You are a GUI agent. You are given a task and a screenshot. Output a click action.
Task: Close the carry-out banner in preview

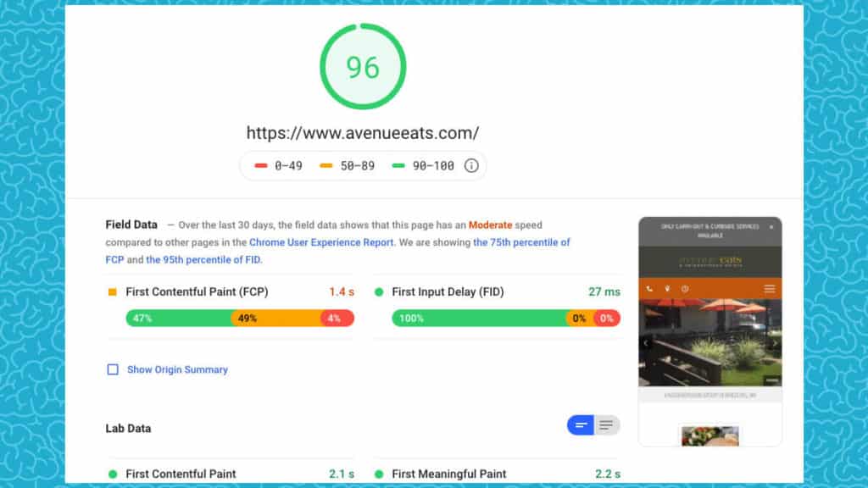point(771,227)
